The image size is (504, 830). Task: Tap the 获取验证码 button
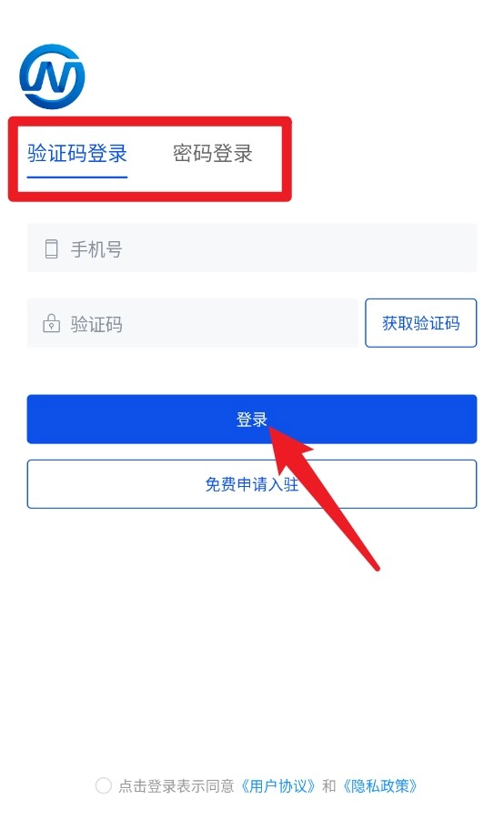pyautogui.click(x=421, y=323)
